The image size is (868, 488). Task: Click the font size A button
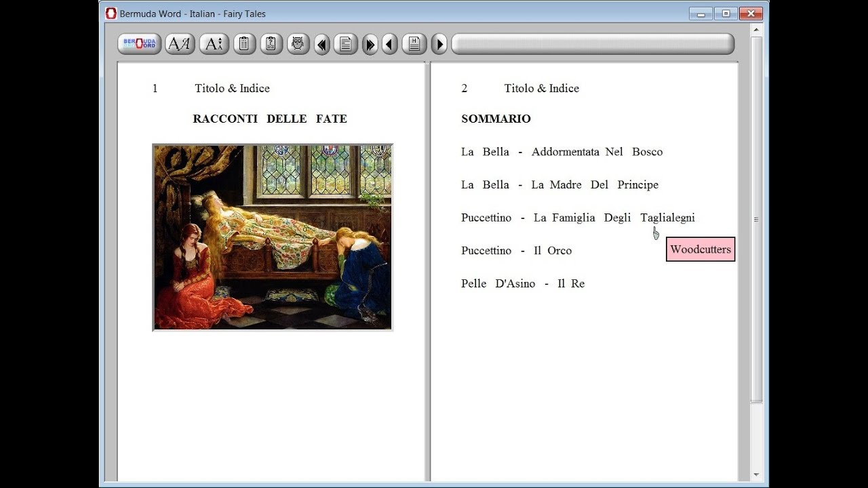click(214, 44)
